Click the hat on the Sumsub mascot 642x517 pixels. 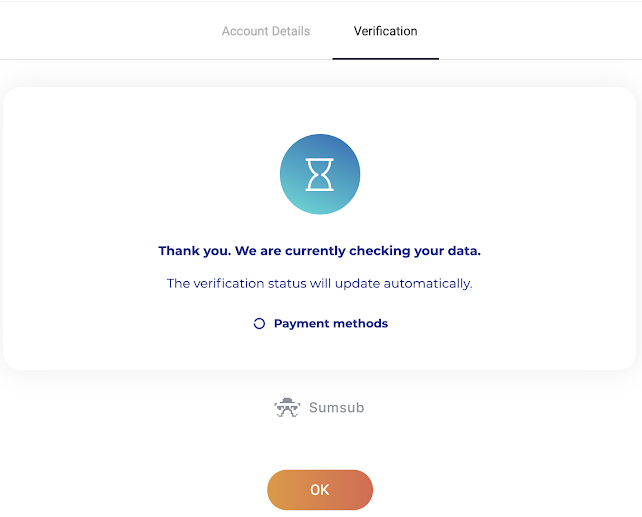tap(287, 401)
